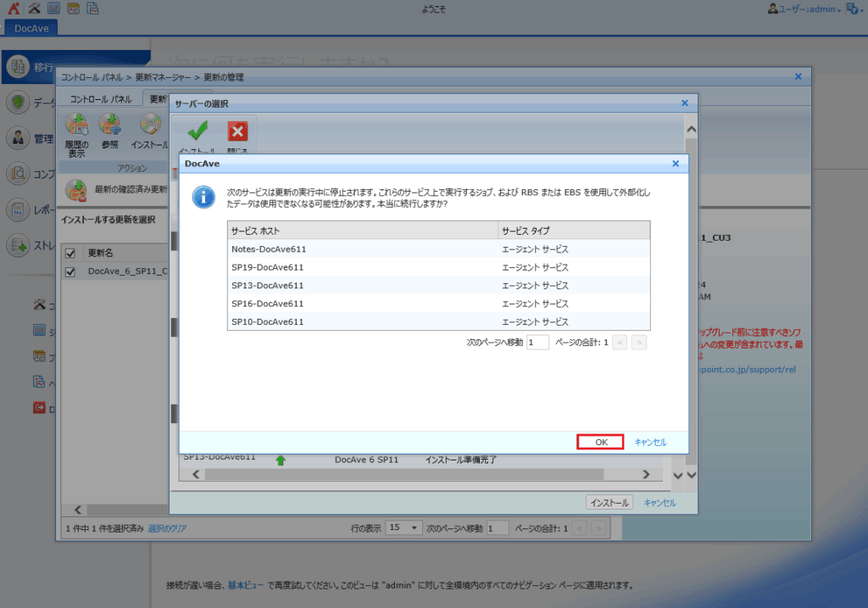The image size is (868, 608).
Task: Toggle the 更新名 select-all checkbox
Action: click(x=70, y=253)
